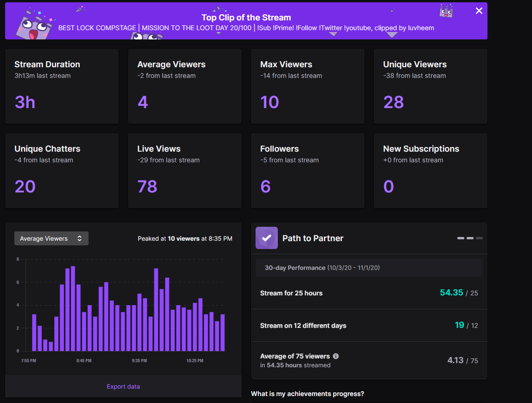This screenshot has height=403, width=532.
Task: Click the in 54.35 hours streamed subtext
Action: [295, 365]
